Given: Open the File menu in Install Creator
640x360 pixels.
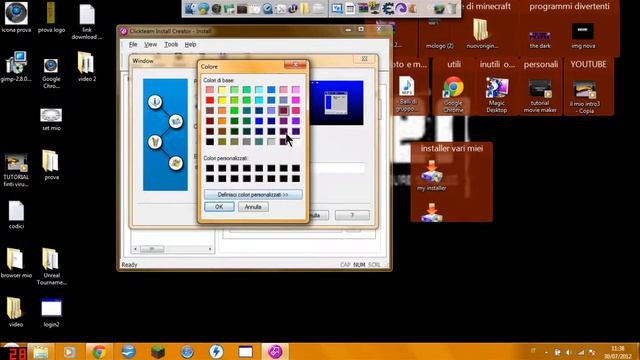Looking at the screenshot, I should (x=133, y=44).
